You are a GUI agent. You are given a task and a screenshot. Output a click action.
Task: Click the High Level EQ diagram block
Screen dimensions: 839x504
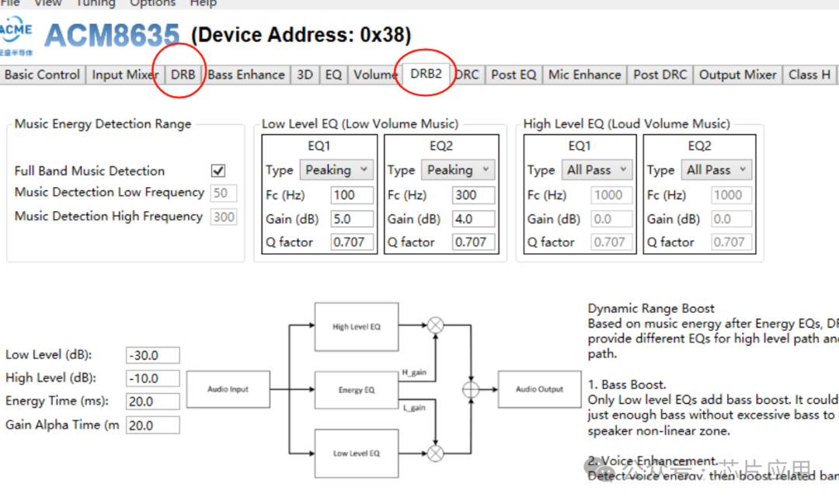[x=356, y=327]
